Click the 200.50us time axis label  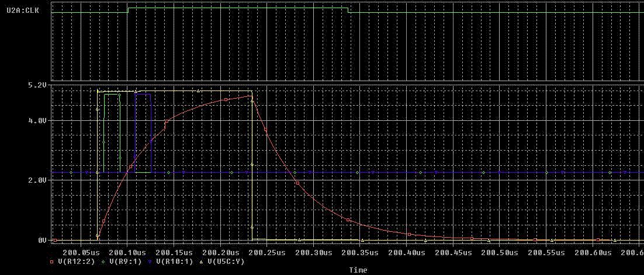[x=499, y=251]
